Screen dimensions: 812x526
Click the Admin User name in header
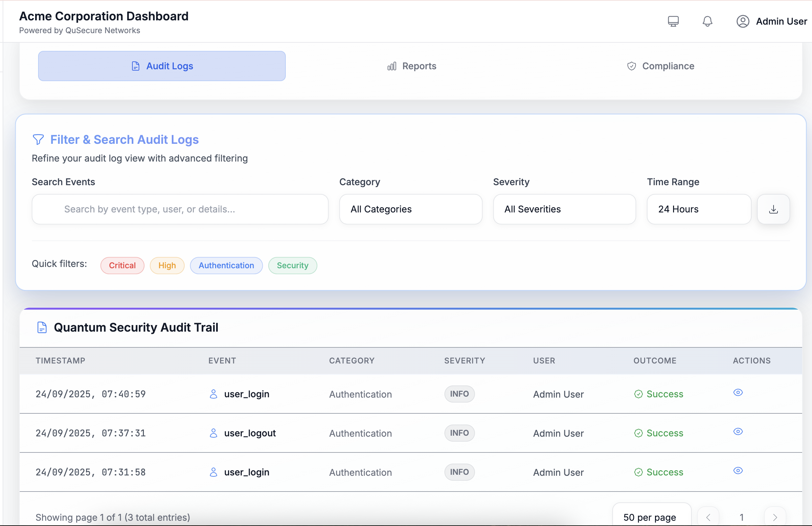point(781,21)
